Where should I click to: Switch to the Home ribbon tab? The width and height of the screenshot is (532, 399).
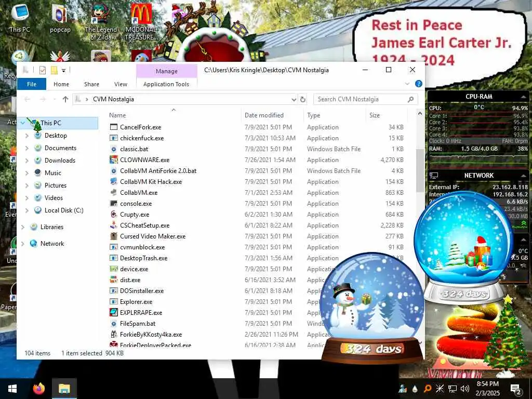(x=61, y=84)
